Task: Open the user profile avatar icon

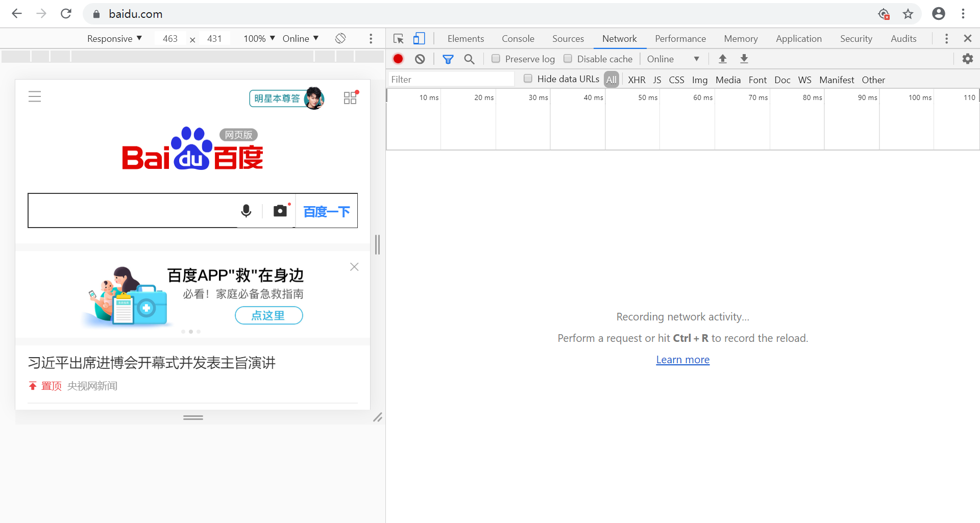Action: point(938,14)
